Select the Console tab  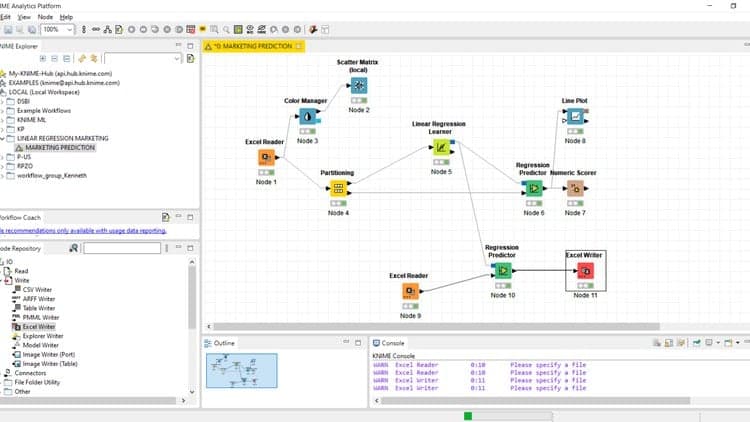[389, 343]
